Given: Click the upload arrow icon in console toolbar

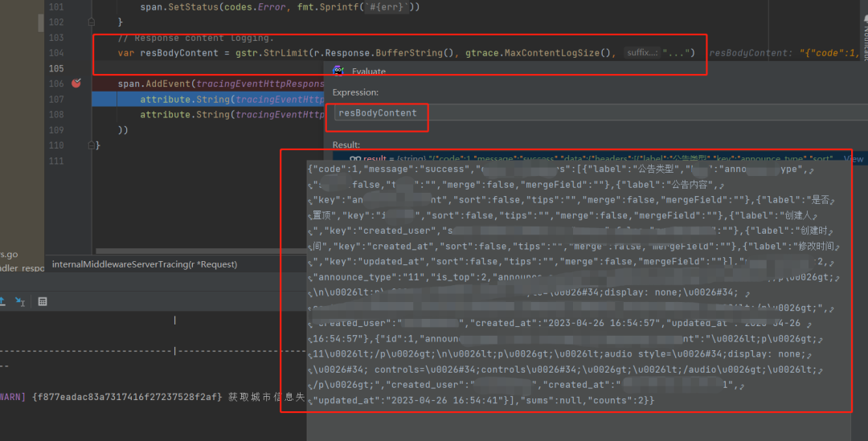Looking at the screenshot, I should click(x=2, y=301).
